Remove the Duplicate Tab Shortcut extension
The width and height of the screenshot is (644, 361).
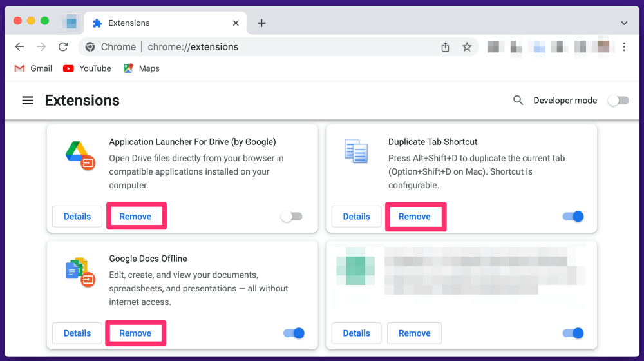pos(415,216)
